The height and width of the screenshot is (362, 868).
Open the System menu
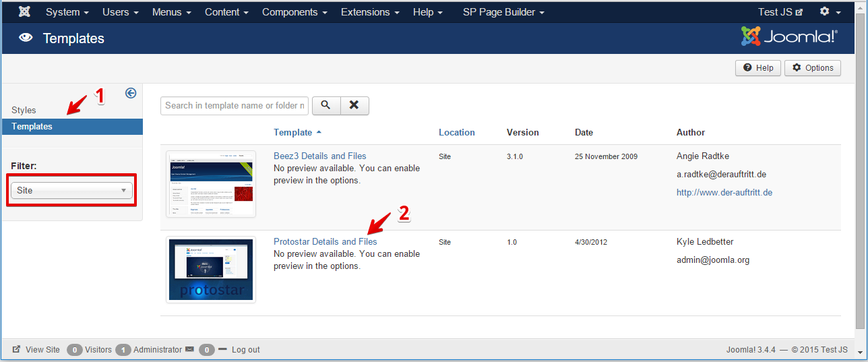tap(67, 12)
